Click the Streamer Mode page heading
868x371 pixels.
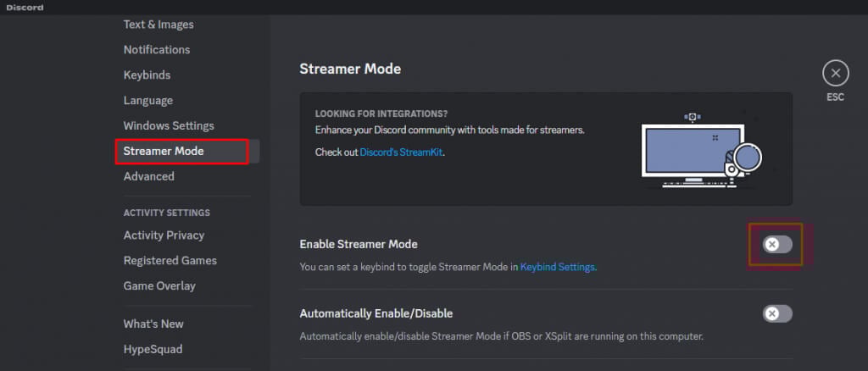pyautogui.click(x=350, y=69)
